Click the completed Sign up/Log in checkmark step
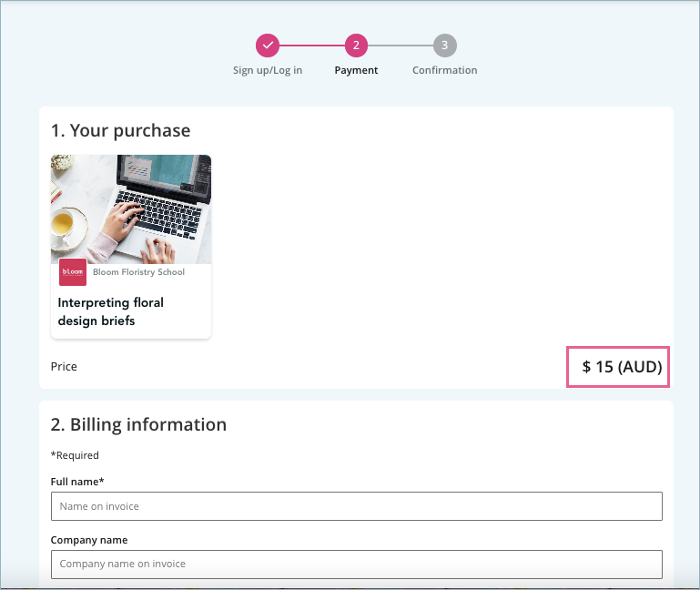Screen dimensions: 700x590 pos(268,46)
